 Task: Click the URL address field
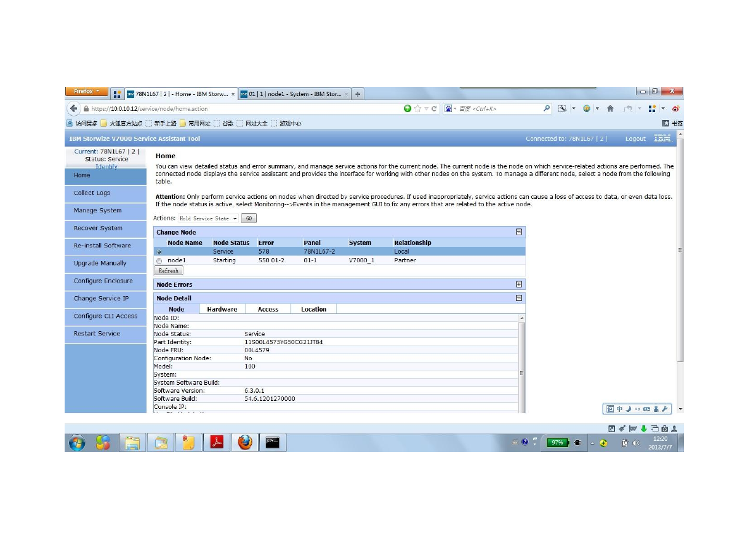tap(246, 109)
